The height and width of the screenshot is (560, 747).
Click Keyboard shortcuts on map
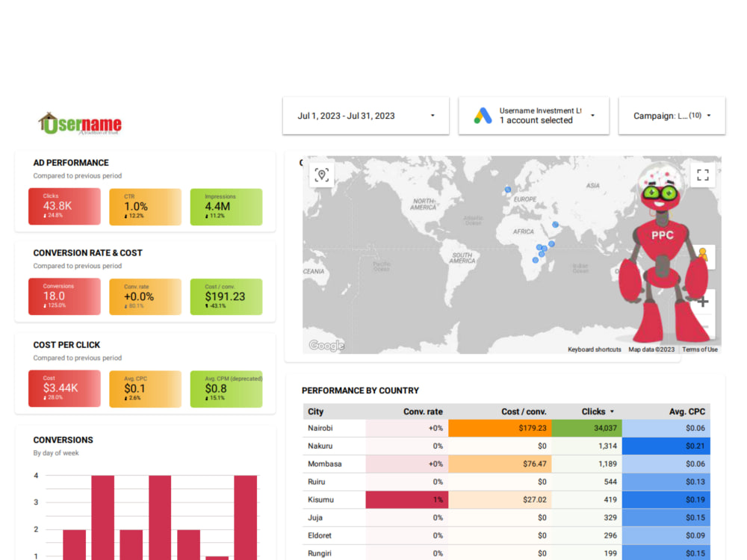[594, 349]
